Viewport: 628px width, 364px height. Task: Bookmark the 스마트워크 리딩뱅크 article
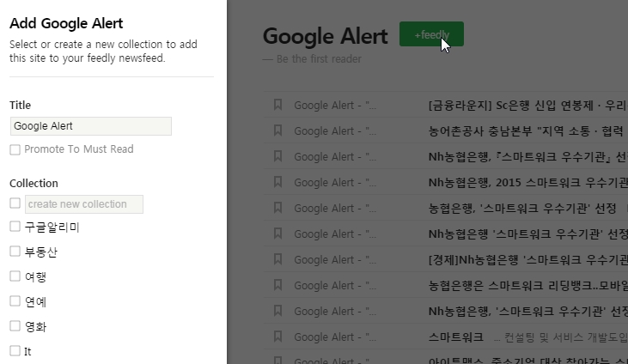tap(277, 285)
